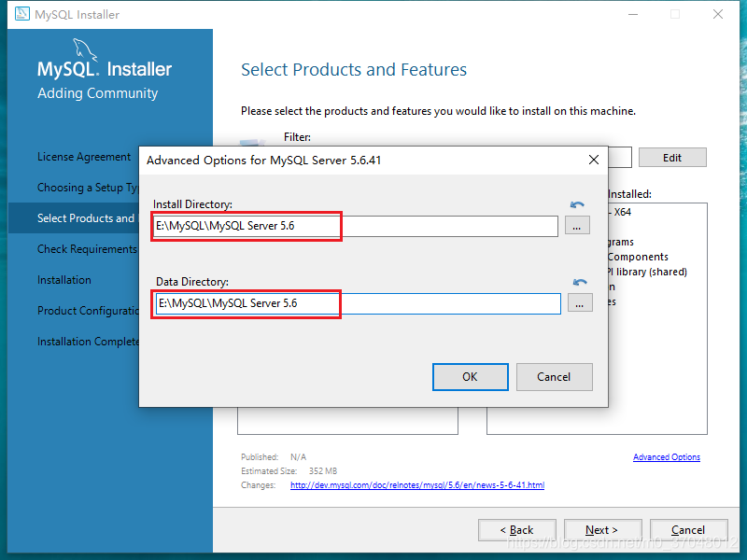
Task: Select the Choosing a Setup Type step
Action: pyautogui.click(x=88, y=188)
